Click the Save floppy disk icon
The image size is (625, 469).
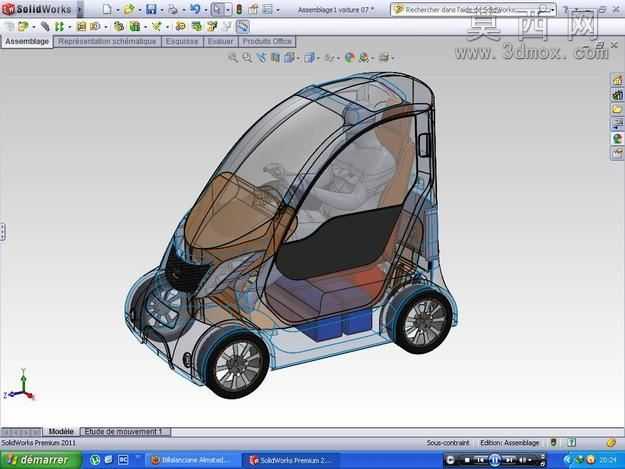pos(151,9)
